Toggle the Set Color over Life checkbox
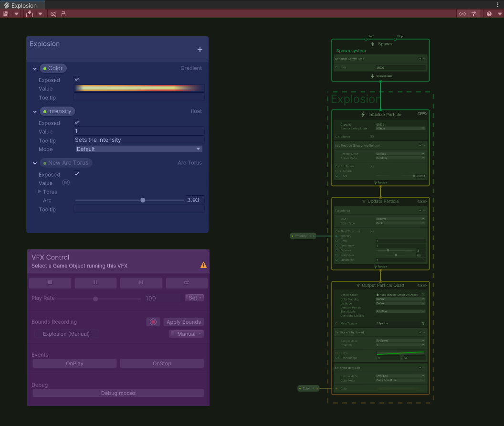This screenshot has height=426, width=504. coord(420,367)
